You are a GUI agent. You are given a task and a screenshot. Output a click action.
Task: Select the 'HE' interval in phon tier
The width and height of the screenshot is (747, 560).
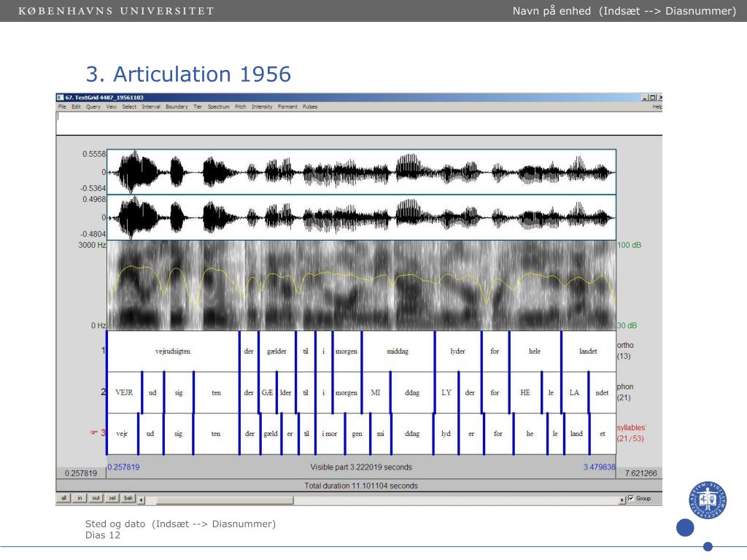[525, 393]
